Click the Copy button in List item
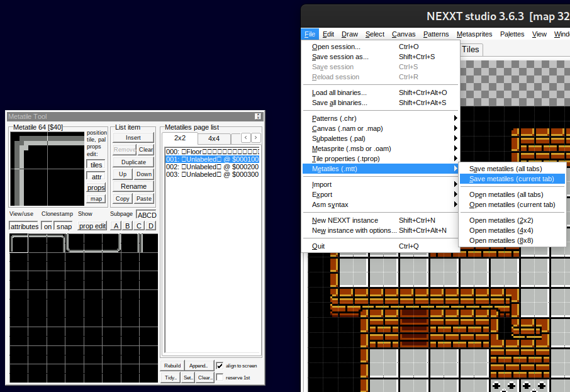 click(123, 199)
